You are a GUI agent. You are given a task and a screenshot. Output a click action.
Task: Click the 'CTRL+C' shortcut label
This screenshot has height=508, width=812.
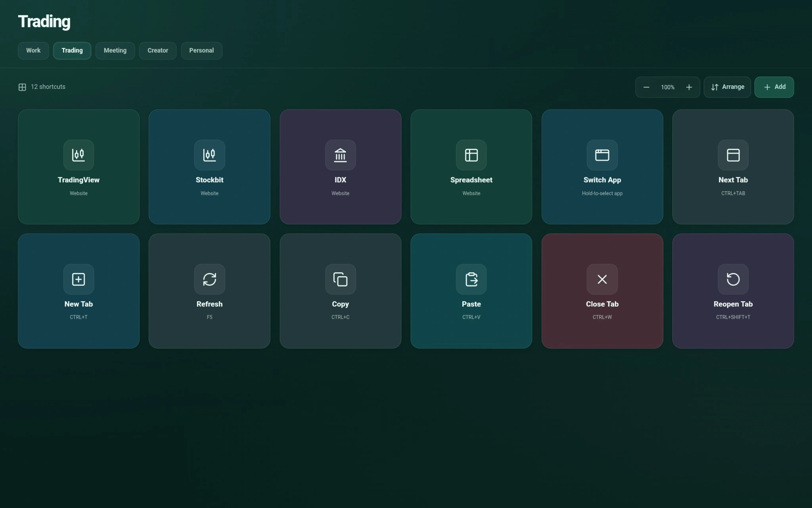tap(340, 317)
